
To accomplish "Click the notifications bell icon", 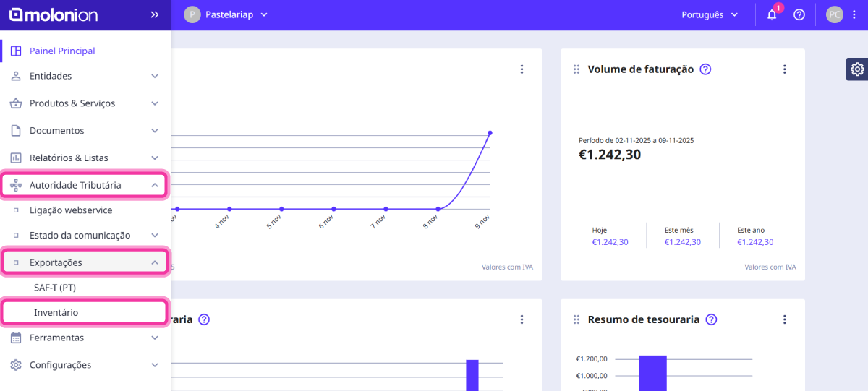I will point(772,15).
